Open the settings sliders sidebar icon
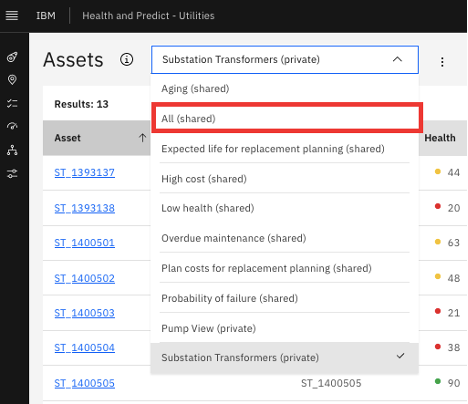Viewport: 468px width, 404px height. click(x=12, y=174)
